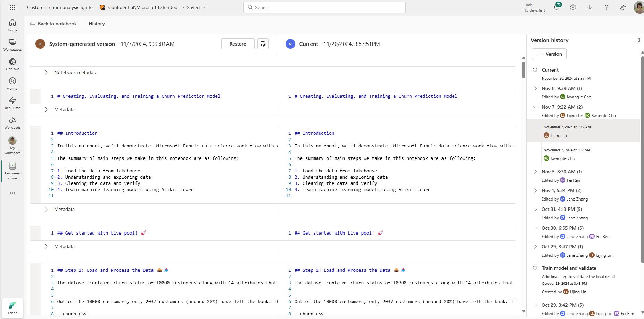Image resolution: width=644 pixels, height=319 pixels.
Task: Open the help question mark
Action: click(x=606, y=7)
